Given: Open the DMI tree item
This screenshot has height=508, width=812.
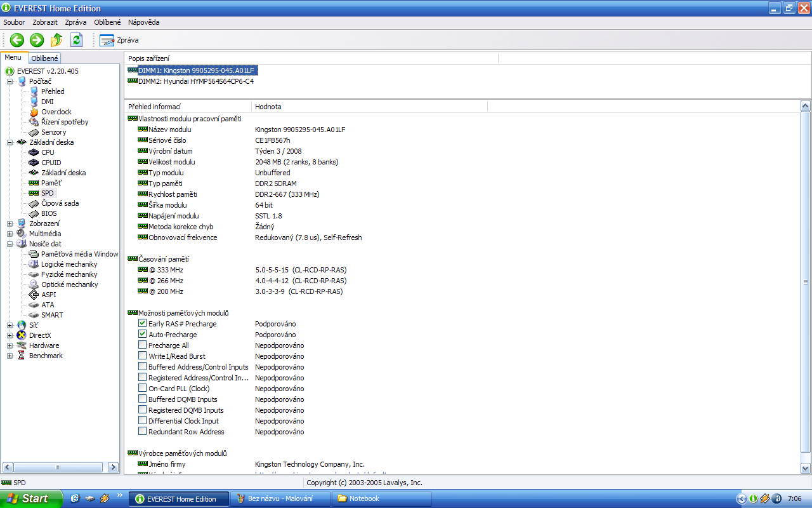Looking at the screenshot, I should 47,102.
